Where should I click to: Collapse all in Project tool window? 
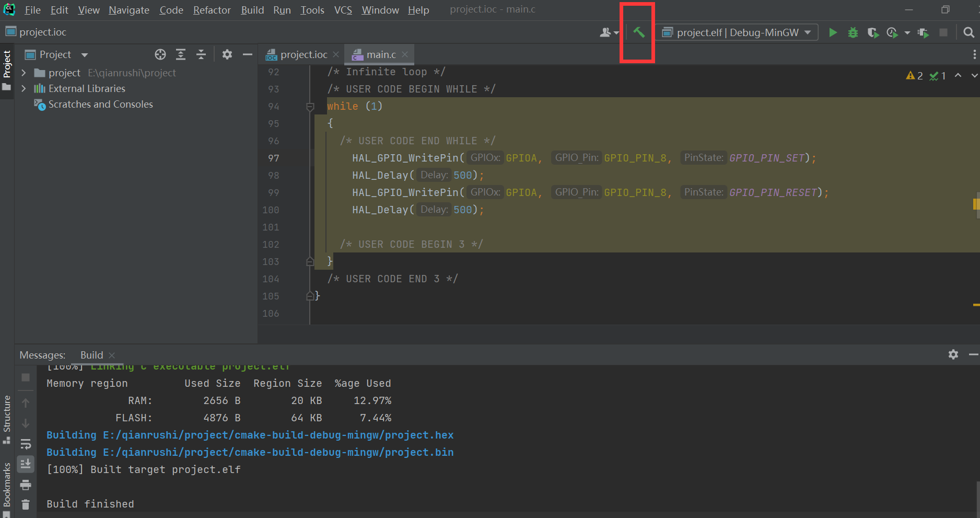[201, 54]
